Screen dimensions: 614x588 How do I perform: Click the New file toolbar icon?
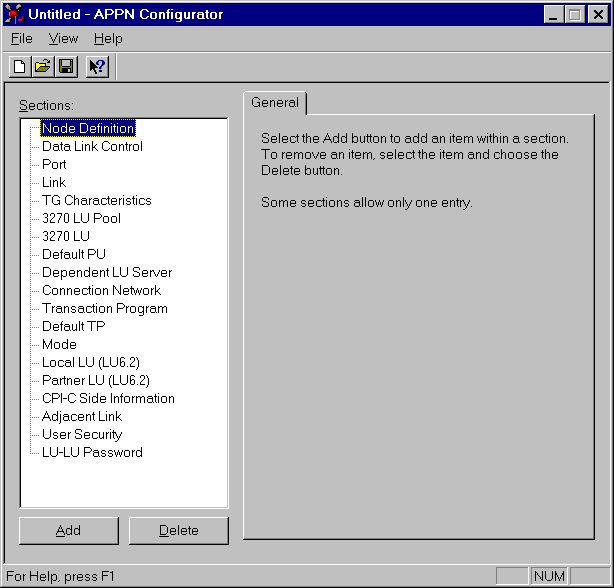(x=20, y=67)
